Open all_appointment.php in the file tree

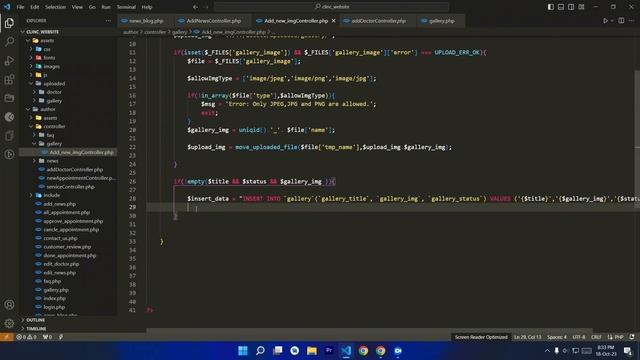coord(67,212)
